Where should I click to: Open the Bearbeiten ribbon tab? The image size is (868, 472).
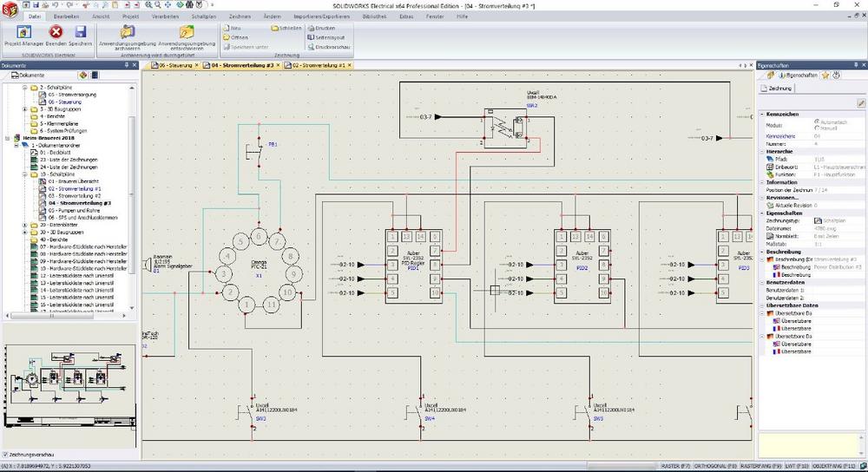pos(67,16)
